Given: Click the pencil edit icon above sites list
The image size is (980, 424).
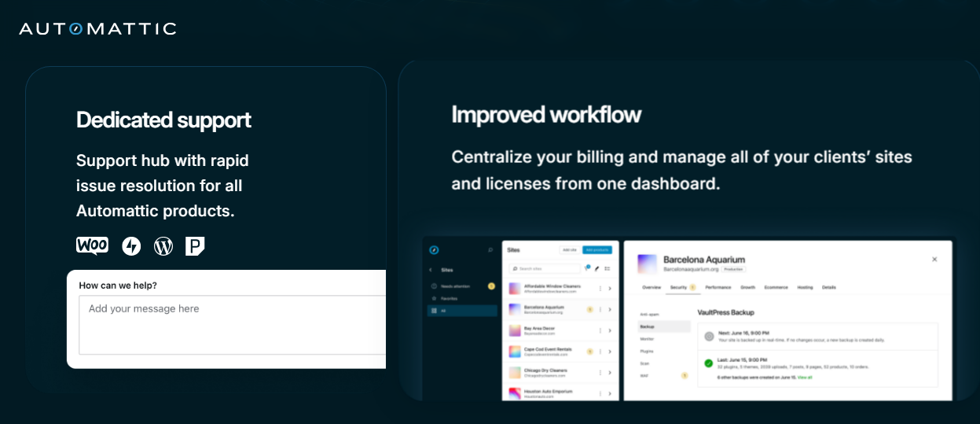Looking at the screenshot, I should pos(597,268).
